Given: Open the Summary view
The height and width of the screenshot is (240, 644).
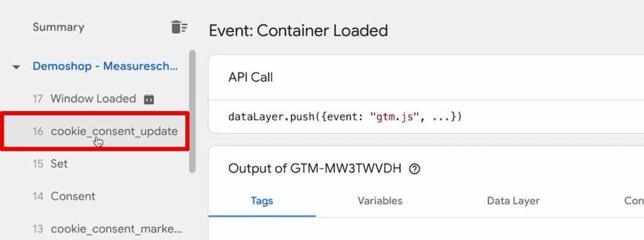Looking at the screenshot, I should coord(58,27).
